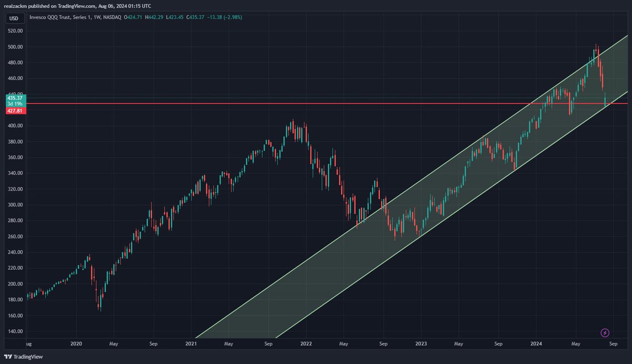Image resolution: width=632 pixels, height=364 pixels.
Task: Click the red 427.81 horizontal line price label
Action: (x=15, y=111)
